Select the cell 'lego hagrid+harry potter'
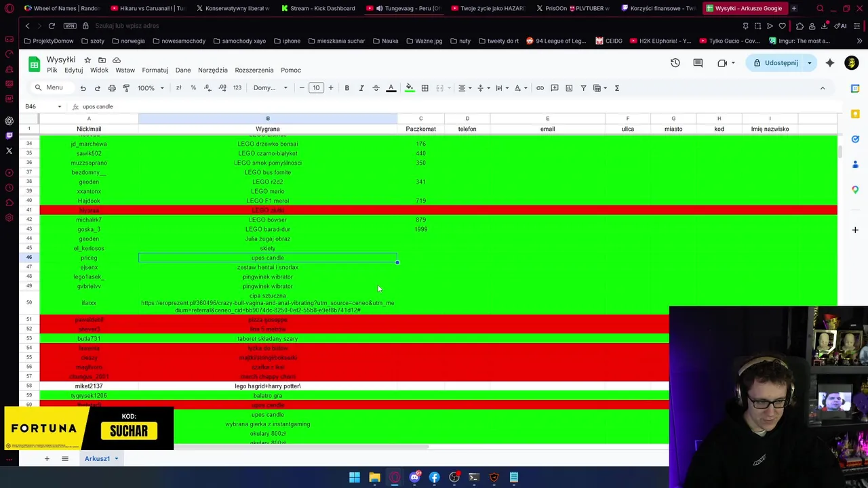The height and width of the screenshot is (488, 868). tap(268, 386)
